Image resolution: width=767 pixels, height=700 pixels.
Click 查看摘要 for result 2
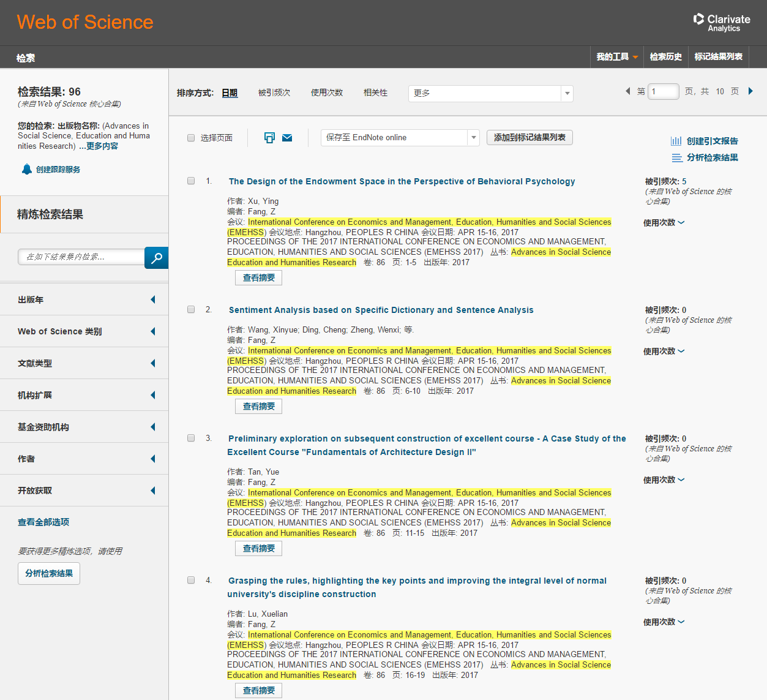pos(258,407)
